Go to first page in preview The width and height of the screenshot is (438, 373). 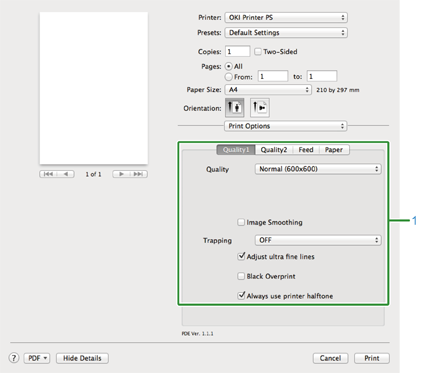point(48,174)
